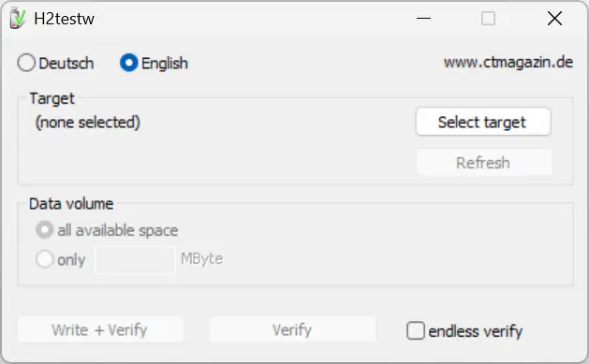Click the H2testw app icon in title bar
This screenshot has height=364, width=589.
tap(17, 18)
